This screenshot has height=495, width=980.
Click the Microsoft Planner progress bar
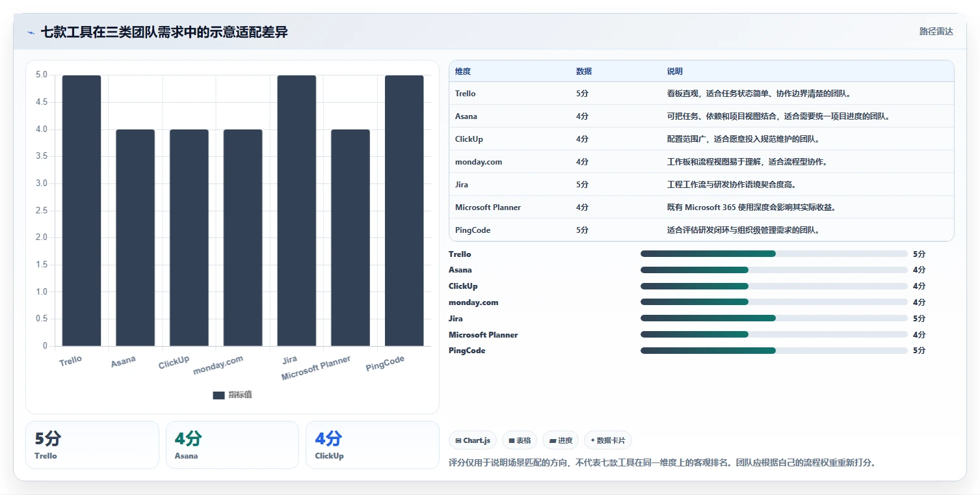(x=774, y=334)
